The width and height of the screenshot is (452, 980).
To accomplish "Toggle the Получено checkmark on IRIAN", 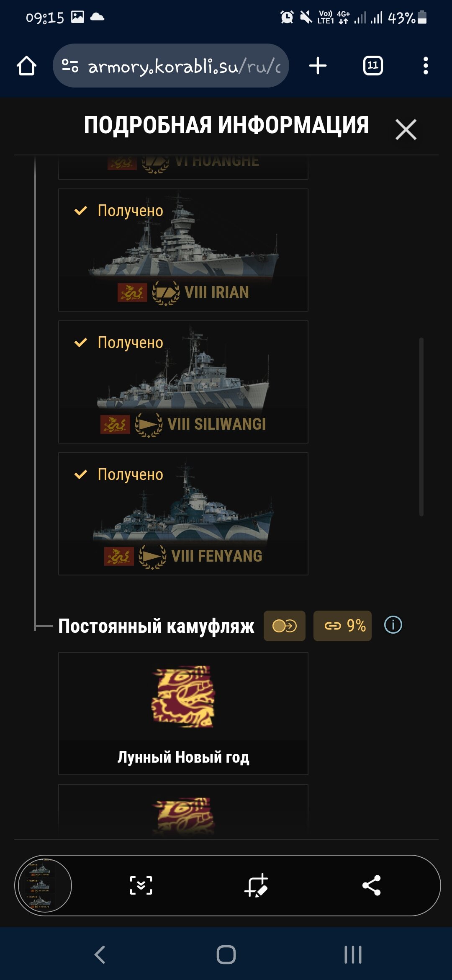I will (x=80, y=210).
